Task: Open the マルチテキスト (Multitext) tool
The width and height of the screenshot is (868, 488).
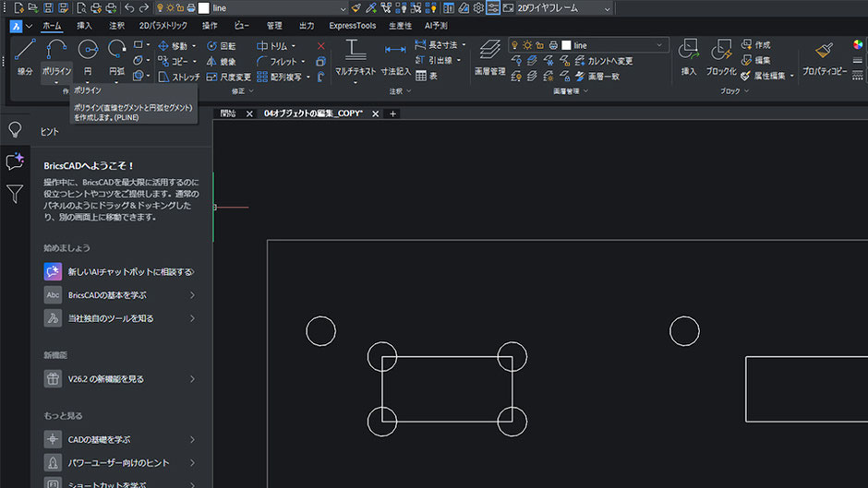Action: [356, 57]
